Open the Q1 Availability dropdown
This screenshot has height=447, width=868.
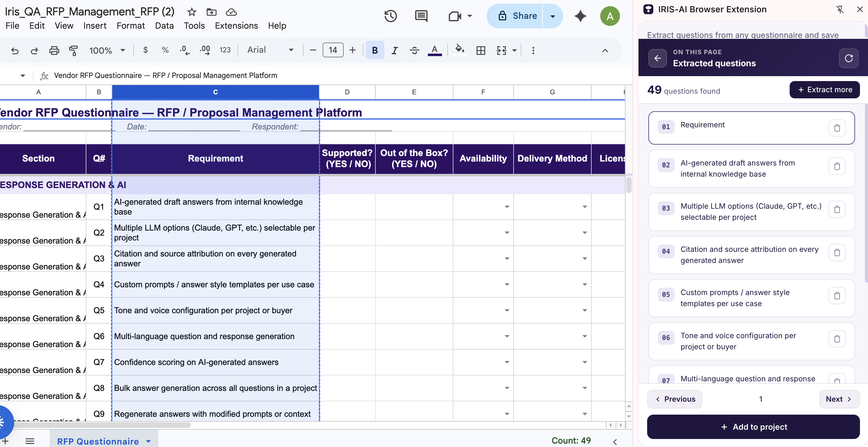507,207
